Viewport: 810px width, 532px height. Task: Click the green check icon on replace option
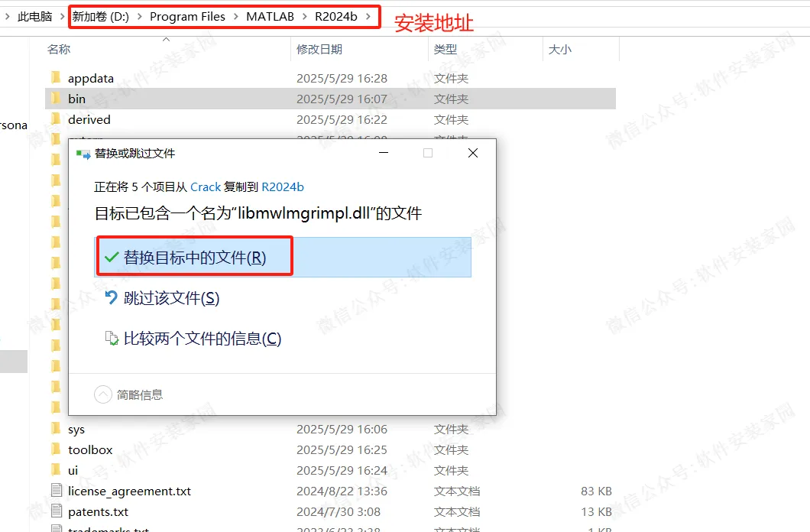pyautogui.click(x=112, y=258)
